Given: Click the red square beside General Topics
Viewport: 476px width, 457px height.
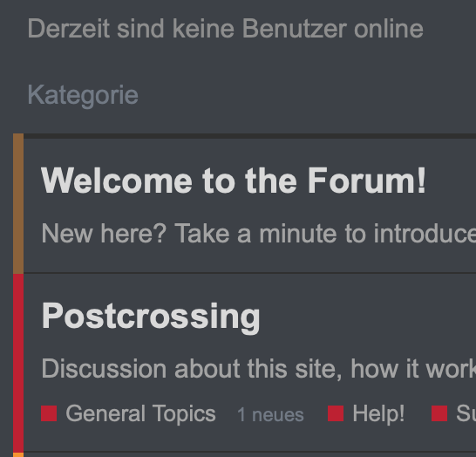Looking at the screenshot, I should point(49,413).
